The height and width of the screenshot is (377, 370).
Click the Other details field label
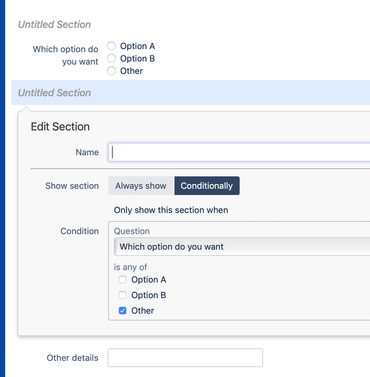(x=72, y=358)
